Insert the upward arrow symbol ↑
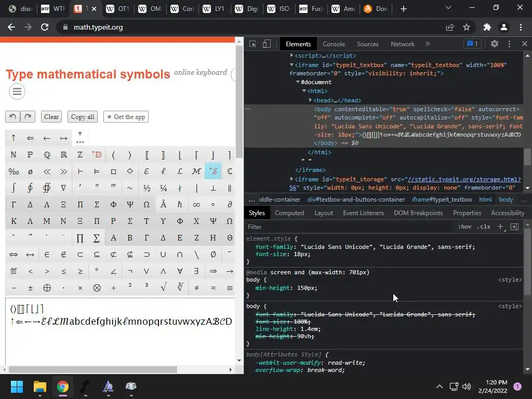 (x=14, y=138)
